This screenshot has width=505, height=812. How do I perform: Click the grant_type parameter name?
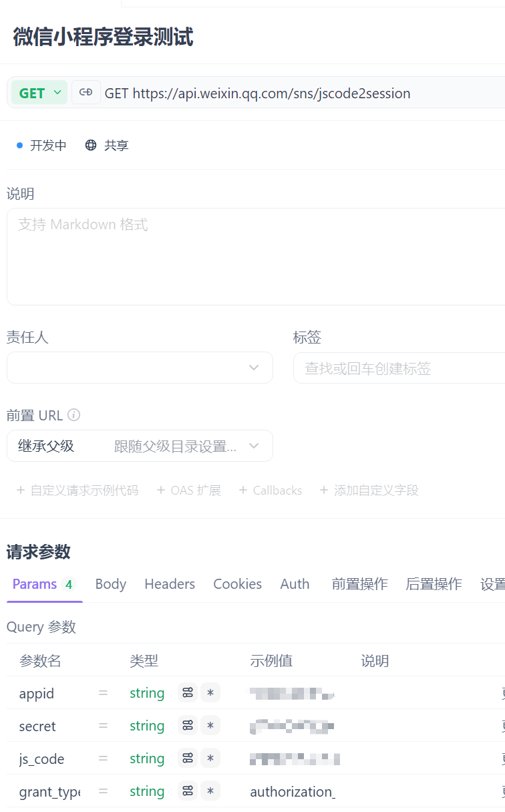(x=49, y=792)
